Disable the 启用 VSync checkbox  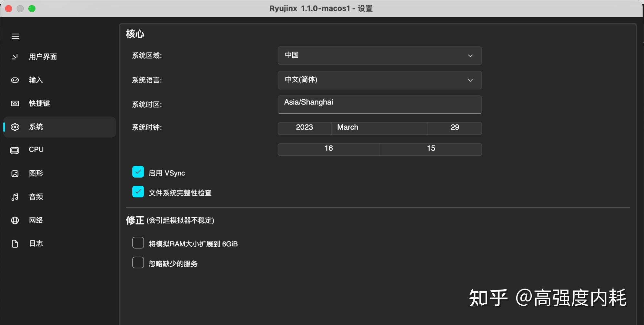point(138,172)
